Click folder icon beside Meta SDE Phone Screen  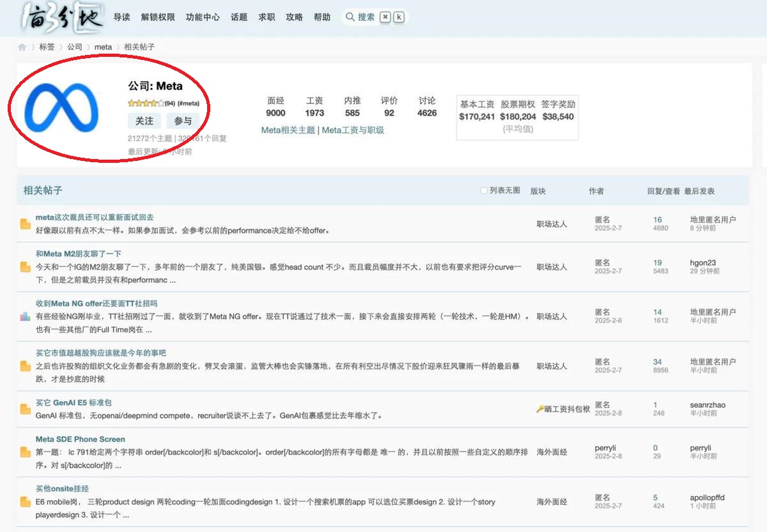26,452
